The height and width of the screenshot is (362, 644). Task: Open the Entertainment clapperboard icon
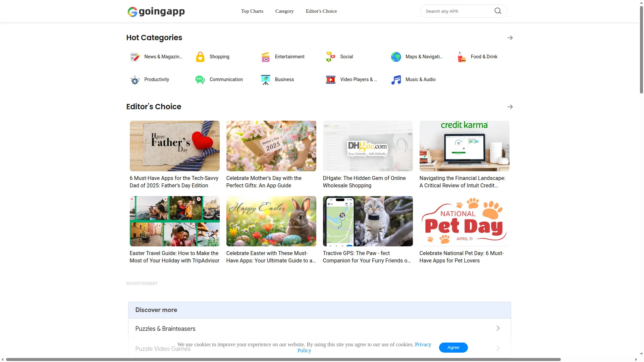tap(266, 57)
